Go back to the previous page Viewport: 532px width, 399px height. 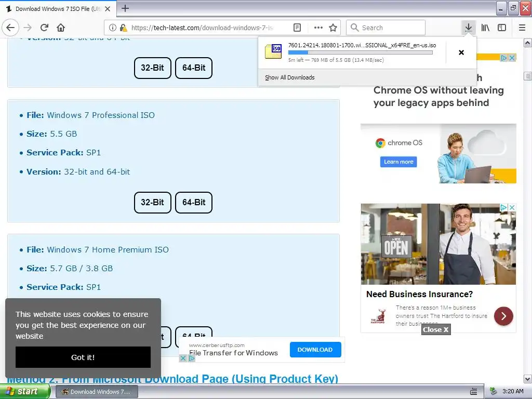[10, 28]
